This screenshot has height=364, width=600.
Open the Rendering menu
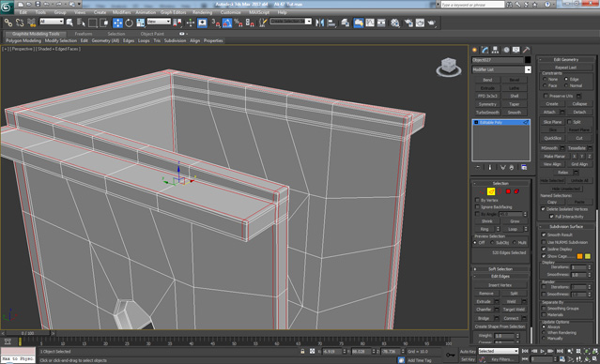point(202,12)
